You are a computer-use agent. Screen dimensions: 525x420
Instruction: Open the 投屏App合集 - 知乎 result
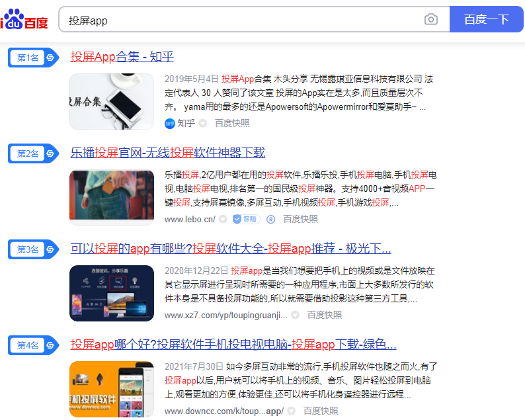(x=122, y=57)
